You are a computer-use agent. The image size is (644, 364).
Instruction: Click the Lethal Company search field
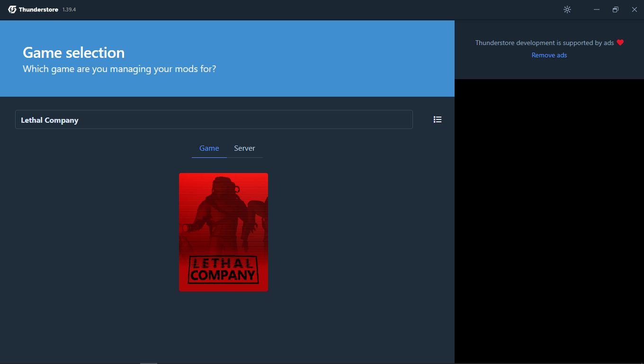pyautogui.click(x=214, y=119)
